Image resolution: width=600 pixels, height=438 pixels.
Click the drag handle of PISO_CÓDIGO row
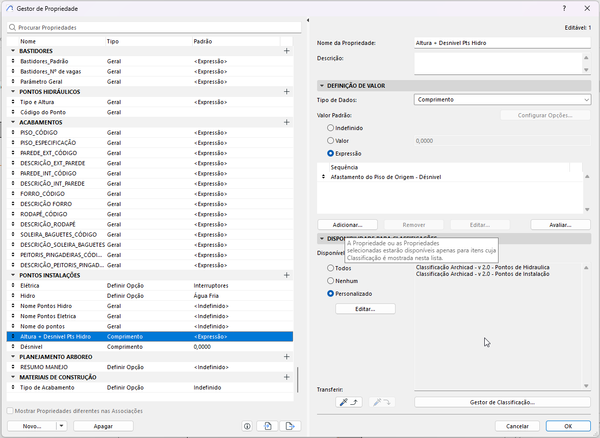click(x=13, y=132)
